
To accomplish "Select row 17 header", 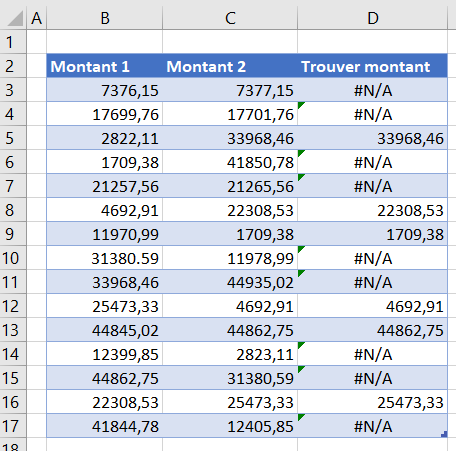I will tap(13, 426).
